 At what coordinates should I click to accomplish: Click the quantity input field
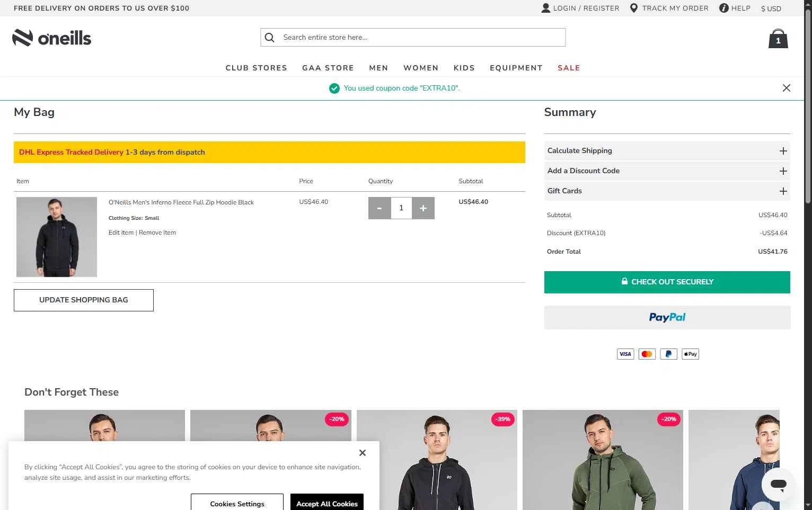401,208
